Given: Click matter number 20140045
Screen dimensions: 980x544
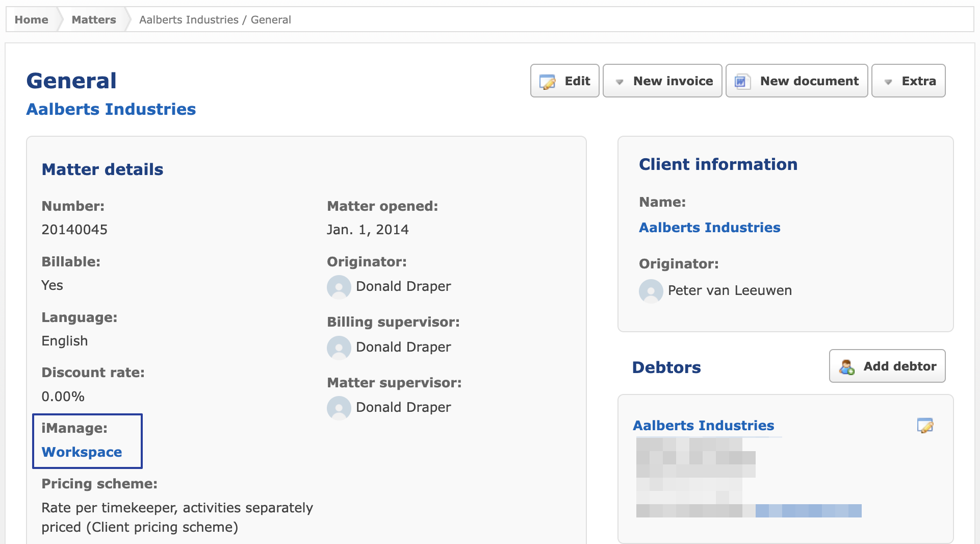Looking at the screenshot, I should coord(74,230).
